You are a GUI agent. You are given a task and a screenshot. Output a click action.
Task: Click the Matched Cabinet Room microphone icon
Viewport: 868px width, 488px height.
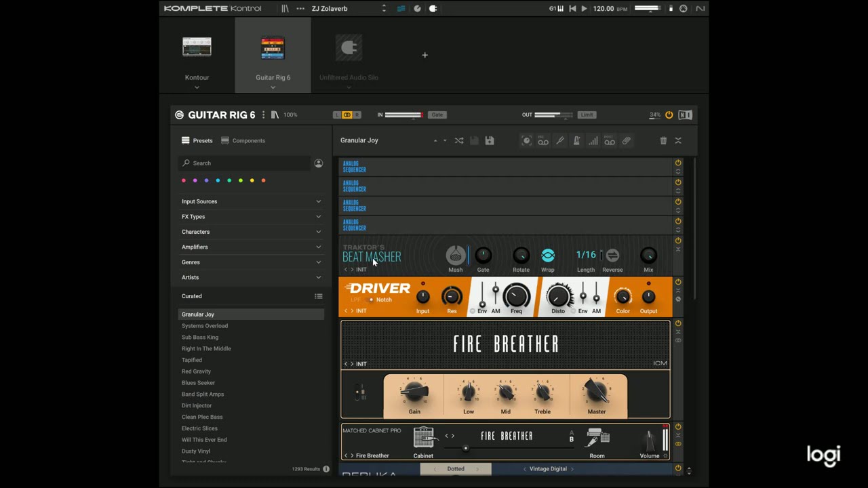pos(597,438)
